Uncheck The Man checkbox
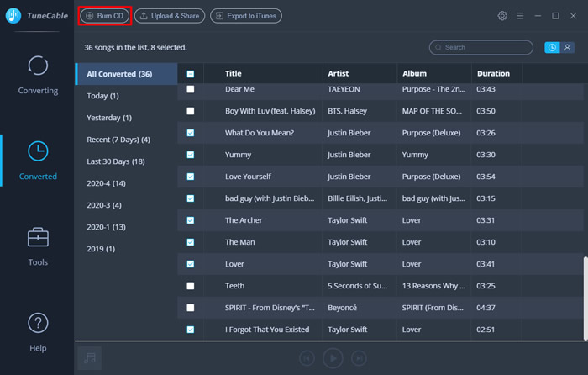588x375 pixels. click(x=191, y=242)
